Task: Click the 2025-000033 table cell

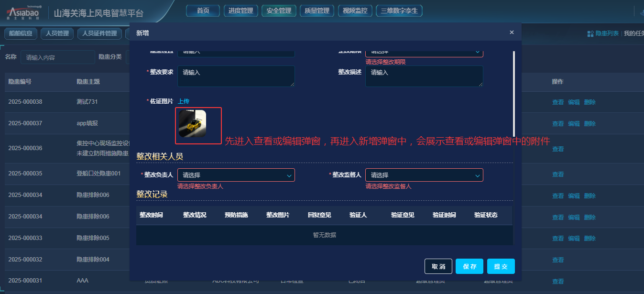Action: pos(25,238)
